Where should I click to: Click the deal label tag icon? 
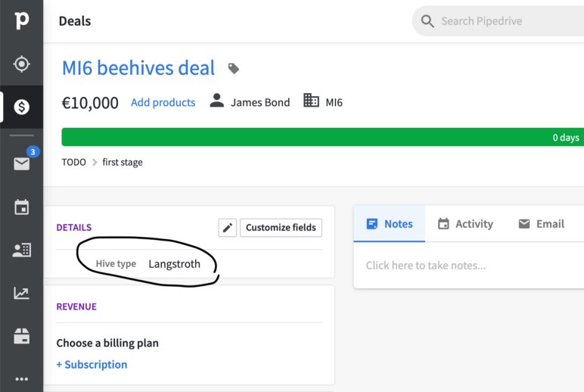pyautogui.click(x=234, y=69)
